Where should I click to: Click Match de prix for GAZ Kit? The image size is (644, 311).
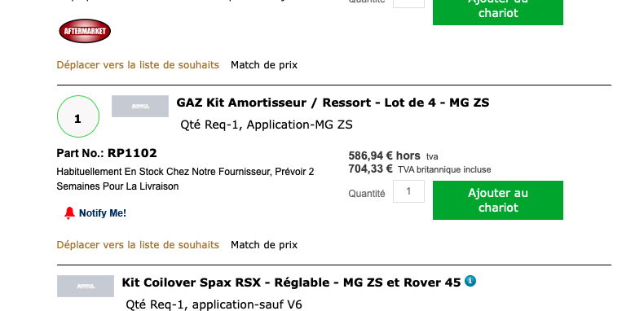(x=264, y=245)
